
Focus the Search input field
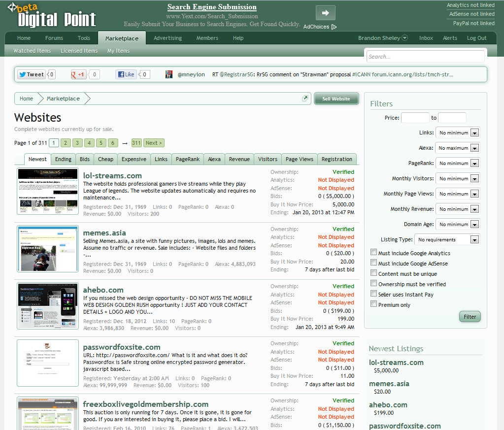[x=425, y=57]
